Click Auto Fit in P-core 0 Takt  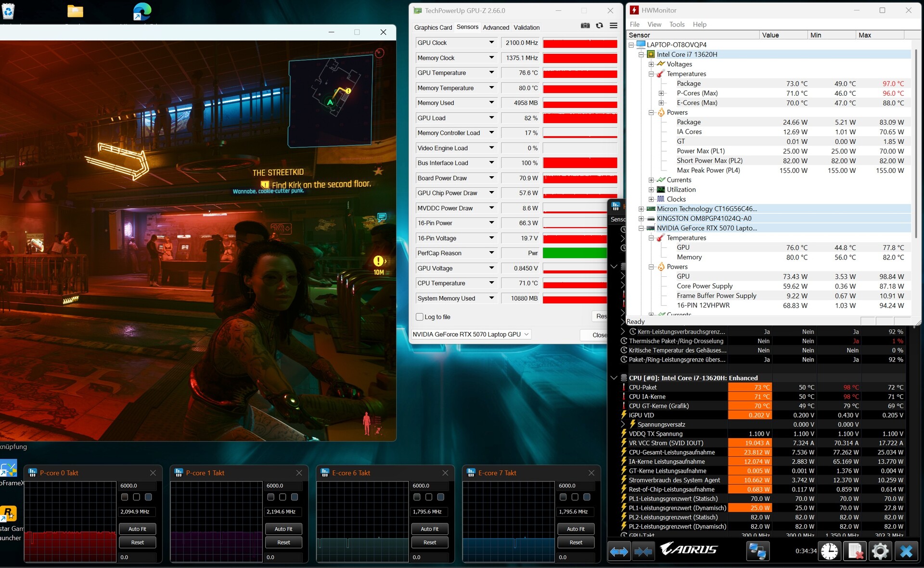(137, 529)
